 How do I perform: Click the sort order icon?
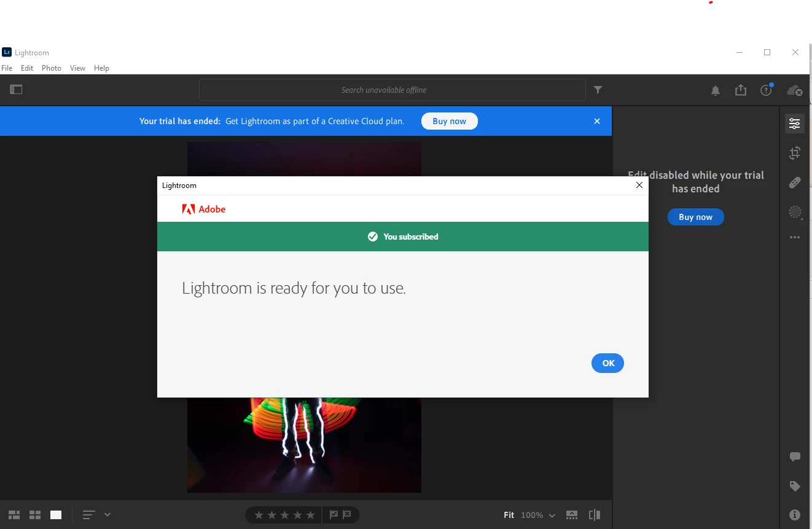89,515
